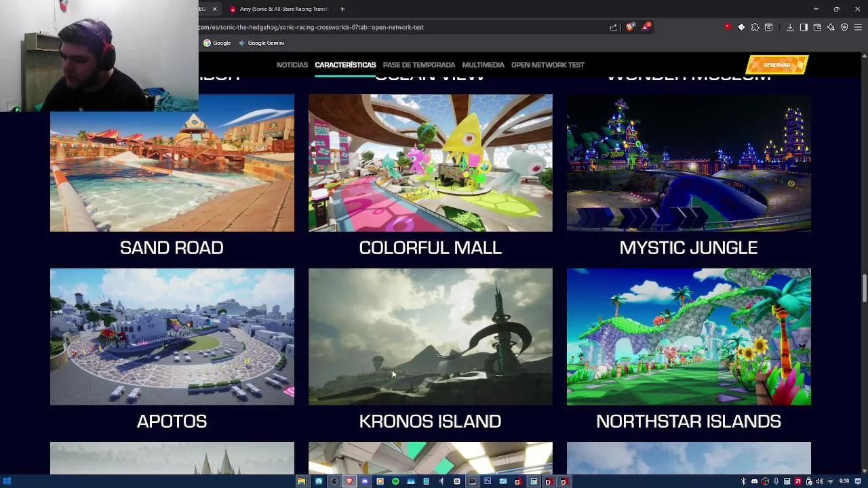Click the SAND ROAD title text
The height and width of the screenshot is (488, 868).
(x=172, y=247)
